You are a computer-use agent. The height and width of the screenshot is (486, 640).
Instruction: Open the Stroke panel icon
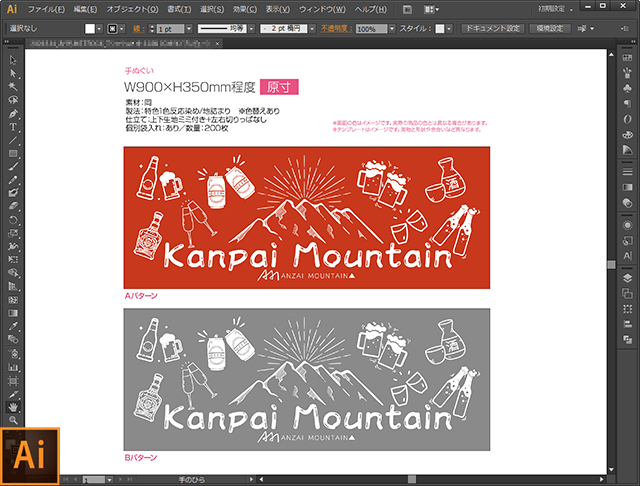tap(627, 172)
